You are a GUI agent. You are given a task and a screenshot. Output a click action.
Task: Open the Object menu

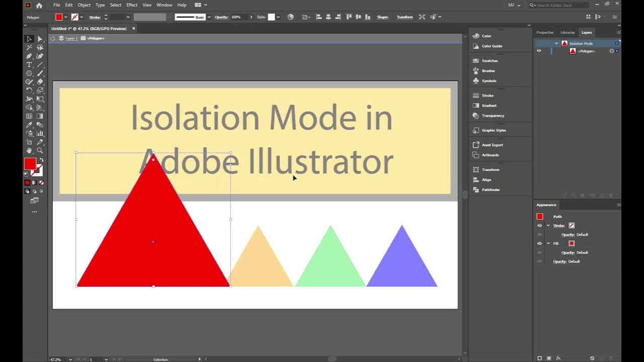[84, 5]
